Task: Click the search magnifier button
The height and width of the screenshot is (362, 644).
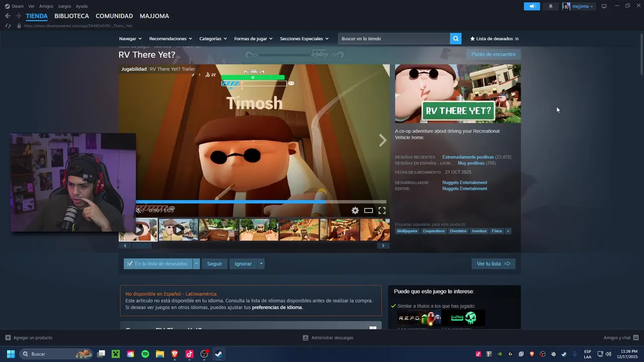Action: 455,39
